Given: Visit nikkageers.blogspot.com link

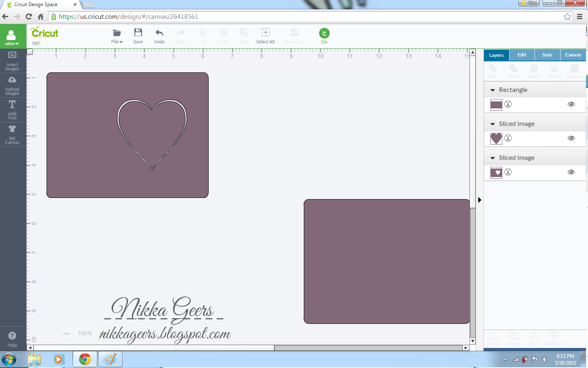Looking at the screenshot, I should [x=164, y=334].
